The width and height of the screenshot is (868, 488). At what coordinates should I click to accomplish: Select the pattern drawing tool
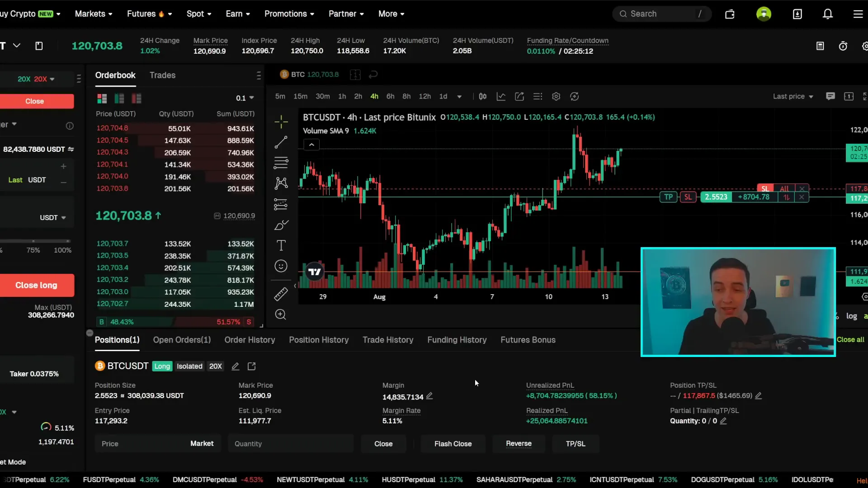(281, 183)
